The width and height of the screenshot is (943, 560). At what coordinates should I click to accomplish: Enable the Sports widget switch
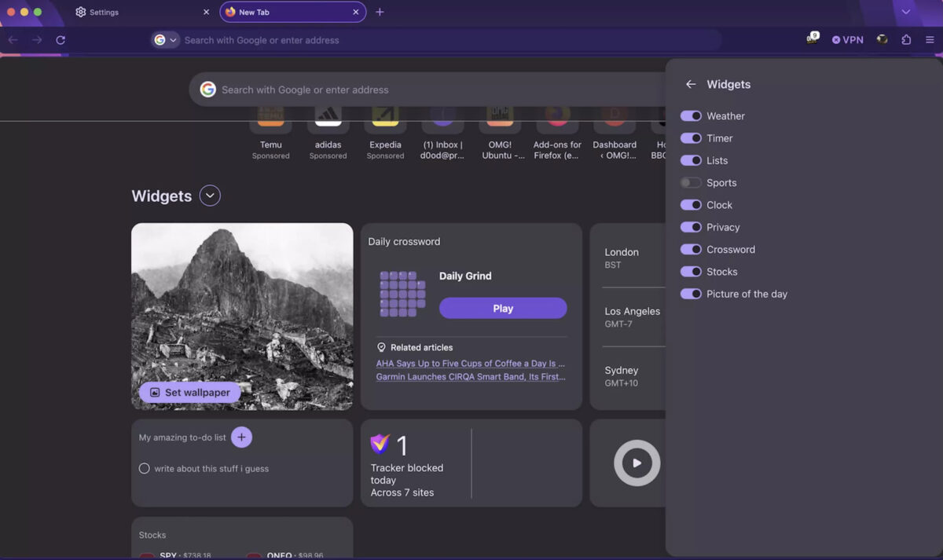coord(691,182)
